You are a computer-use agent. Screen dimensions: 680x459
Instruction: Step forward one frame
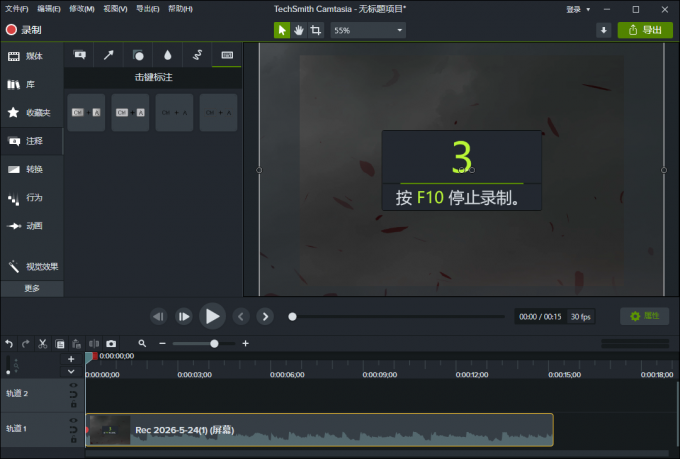(x=184, y=317)
